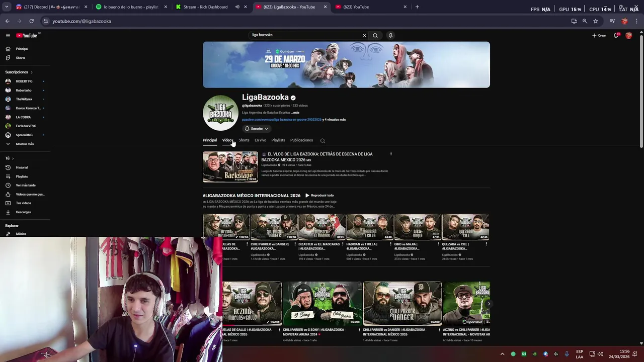This screenshot has height=362, width=644.
Task: Open options menu for the vlog video
Action: pyautogui.click(x=391, y=154)
